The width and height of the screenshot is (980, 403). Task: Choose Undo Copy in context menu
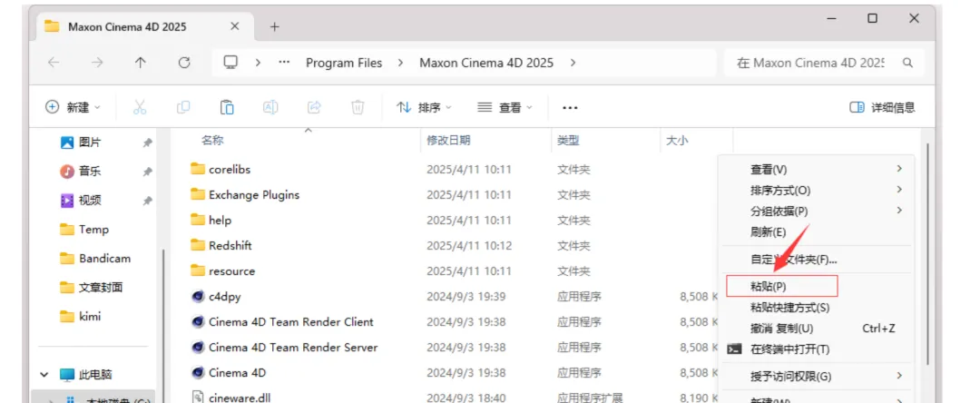tap(818, 328)
